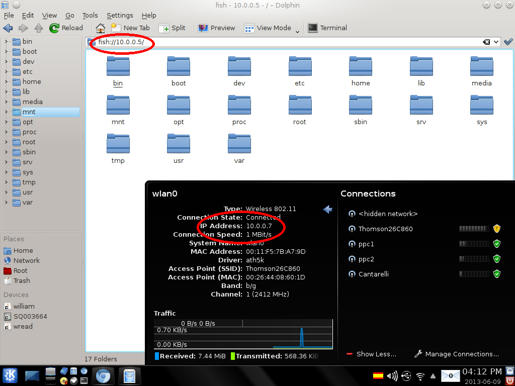515x386 pixels.
Task: Connect to the hidden network entry
Action: [383, 214]
